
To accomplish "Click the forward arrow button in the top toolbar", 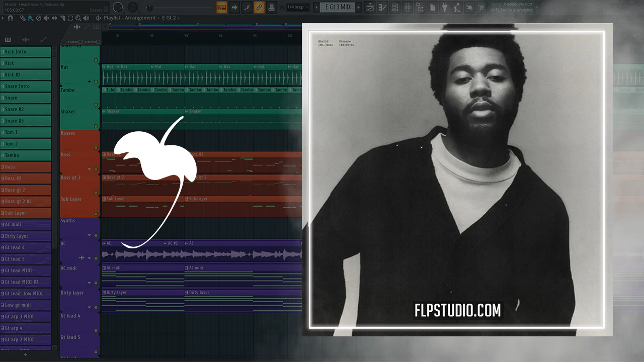I will 234,7.
